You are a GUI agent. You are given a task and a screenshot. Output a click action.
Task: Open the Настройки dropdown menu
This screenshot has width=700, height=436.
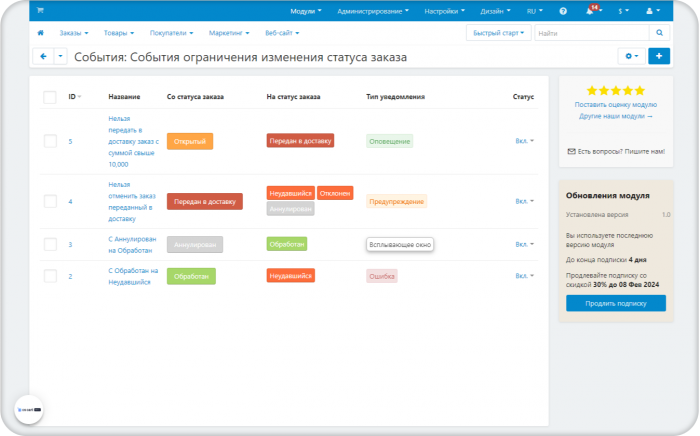tap(444, 11)
